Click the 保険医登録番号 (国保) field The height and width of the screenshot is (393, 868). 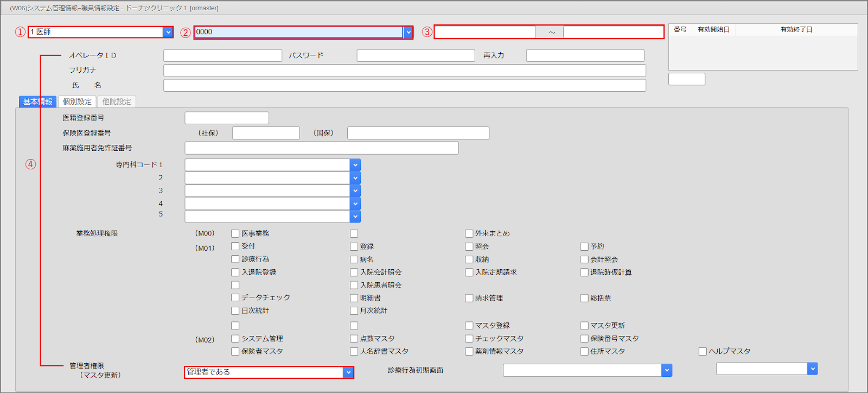[418, 133]
